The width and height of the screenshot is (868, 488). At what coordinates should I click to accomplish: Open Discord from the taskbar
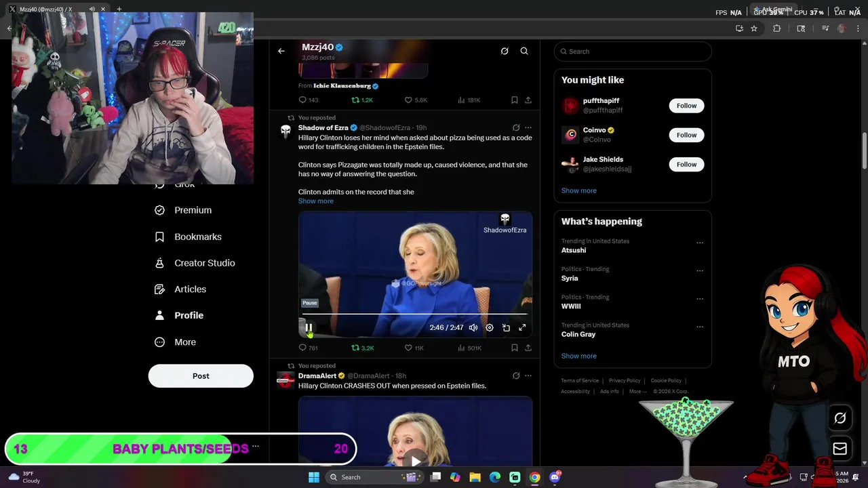[x=555, y=477]
